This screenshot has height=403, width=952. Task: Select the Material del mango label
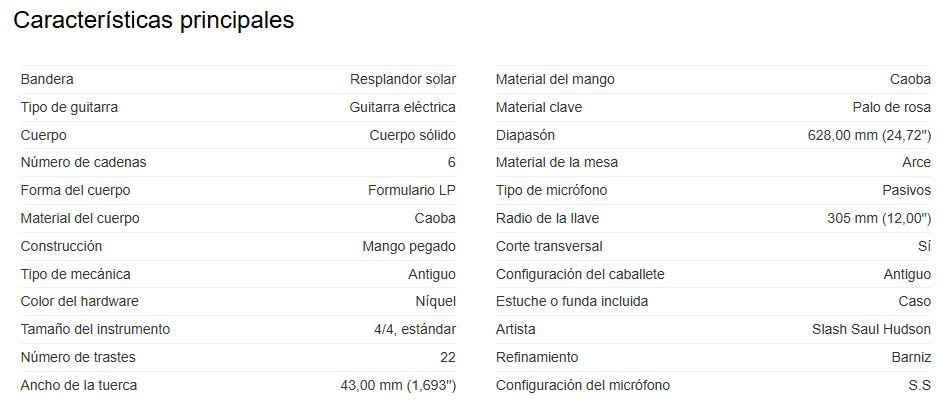(x=555, y=80)
